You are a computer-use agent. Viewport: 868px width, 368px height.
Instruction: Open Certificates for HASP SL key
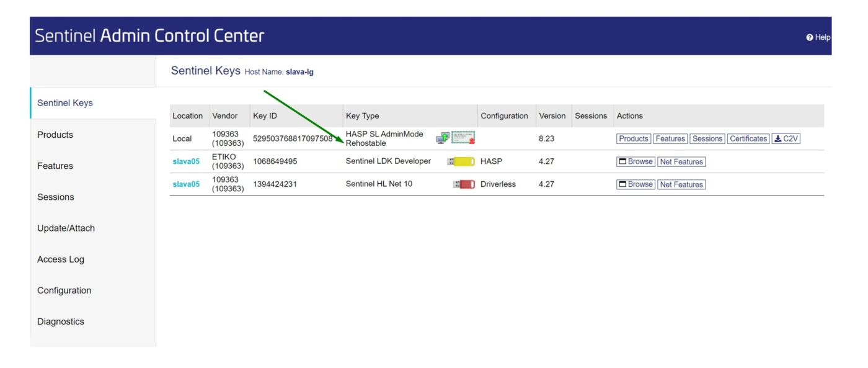click(x=748, y=139)
